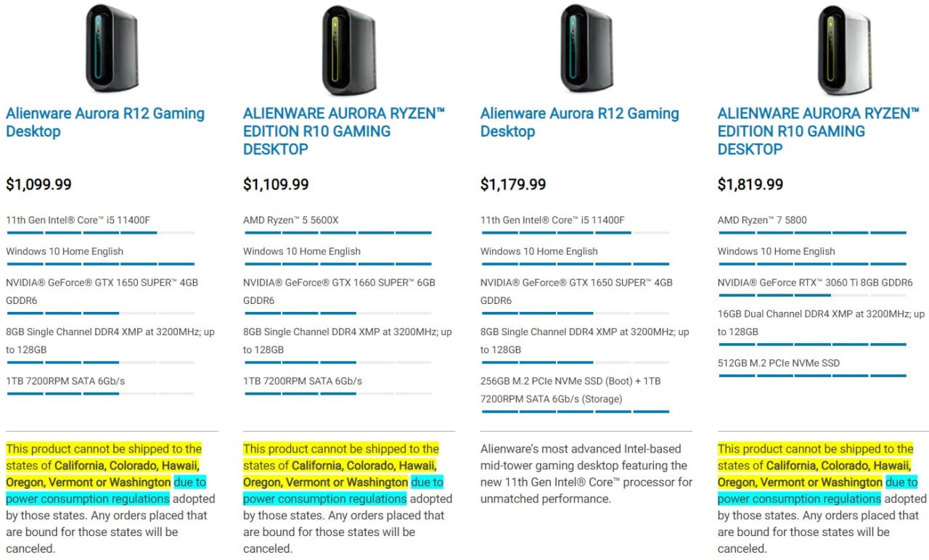Click the $1,819.99 price
This screenshot has height=560, width=929.
(750, 184)
